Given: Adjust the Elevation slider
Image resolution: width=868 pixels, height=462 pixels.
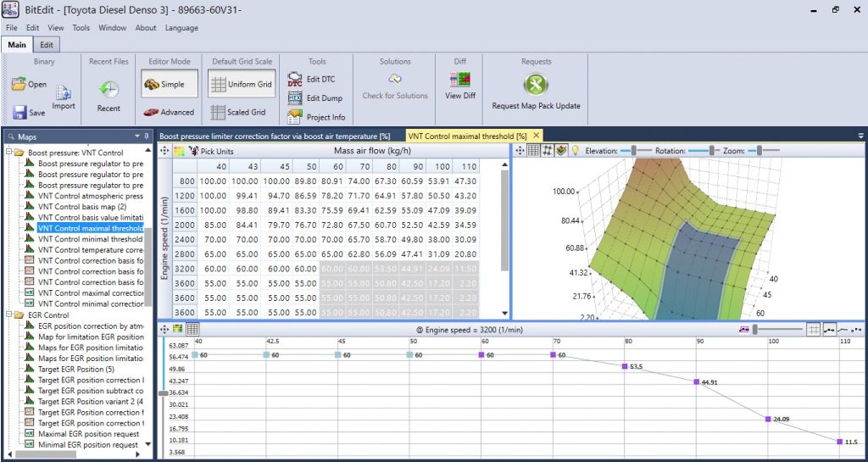Looking at the screenshot, I should pos(635,150).
